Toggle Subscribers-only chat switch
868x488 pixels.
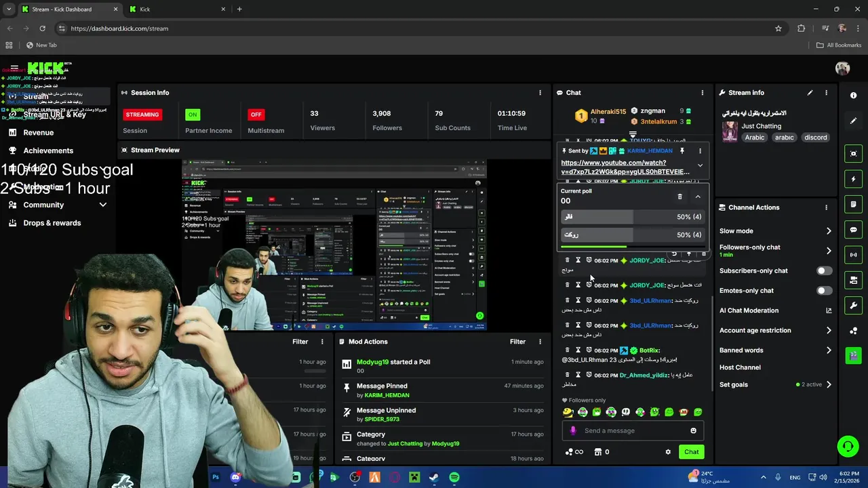tap(824, 270)
